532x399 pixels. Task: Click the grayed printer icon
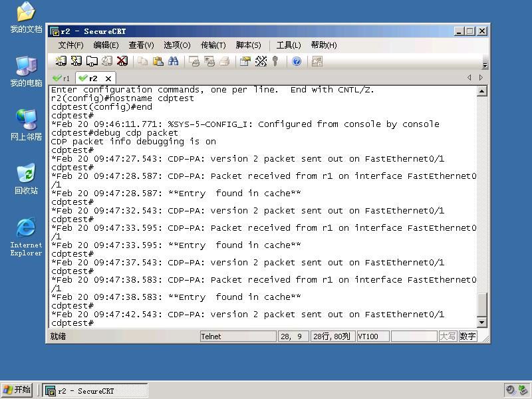(225, 61)
